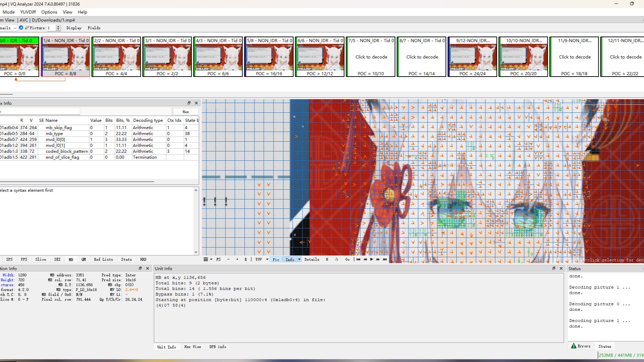Open the Errors tab with warning icon
Screen dimensions: 644x362
pyautogui.click(x=581, y=346)
